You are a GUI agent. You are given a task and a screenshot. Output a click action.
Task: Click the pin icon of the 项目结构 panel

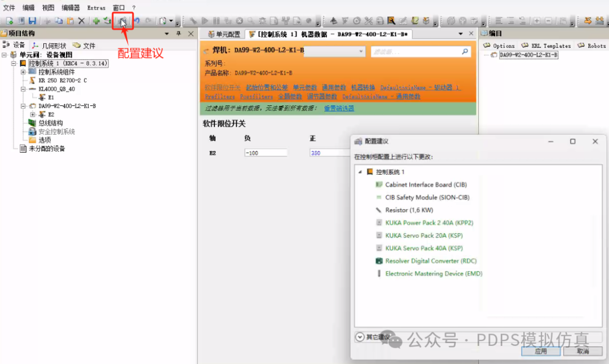(x=179, y=34)
